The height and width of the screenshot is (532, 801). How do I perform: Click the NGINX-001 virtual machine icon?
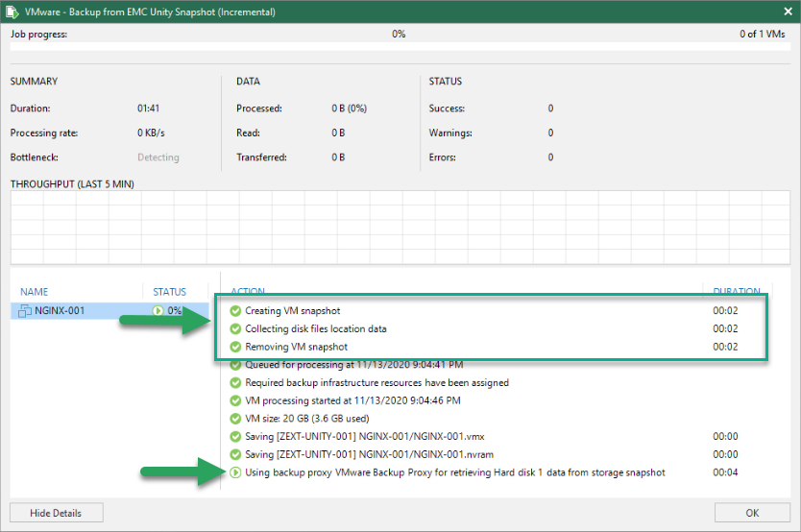(x=25, y=310)
